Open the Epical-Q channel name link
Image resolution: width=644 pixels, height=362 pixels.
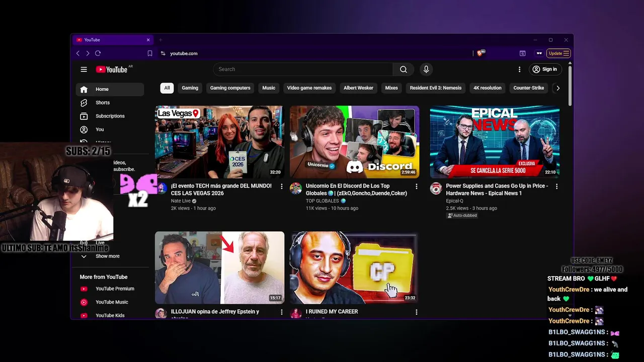click(455, 201)
